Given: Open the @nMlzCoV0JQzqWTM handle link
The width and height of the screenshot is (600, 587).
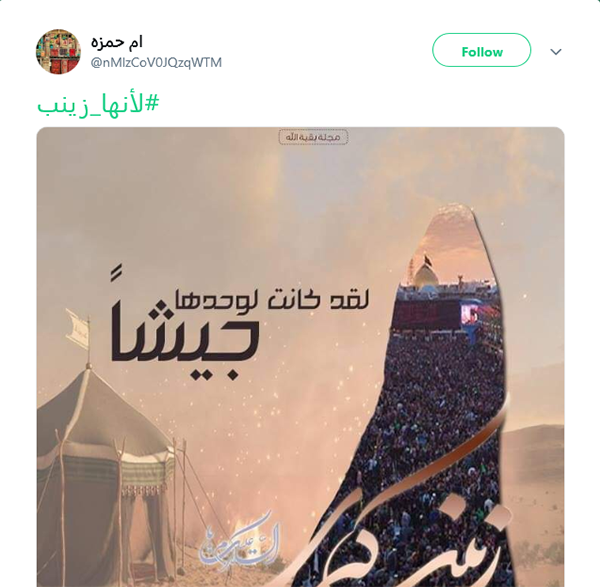Looking at the screenshot, I should click(x=156, y=62).
